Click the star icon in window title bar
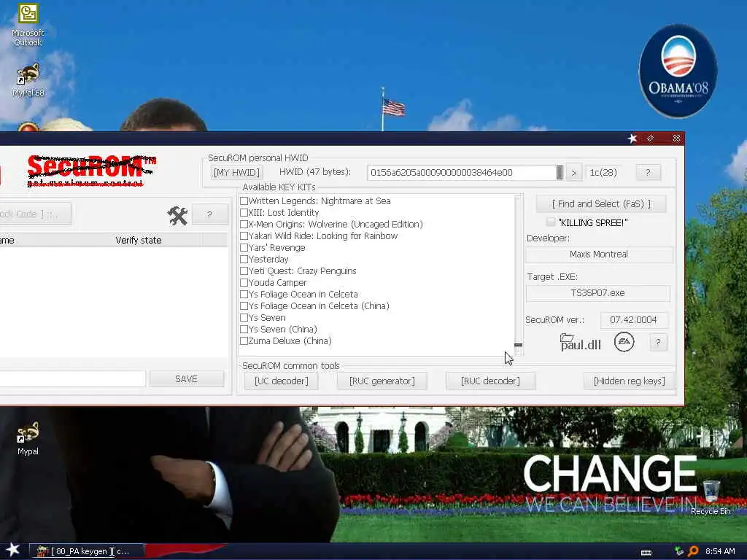 pos(632,139)
